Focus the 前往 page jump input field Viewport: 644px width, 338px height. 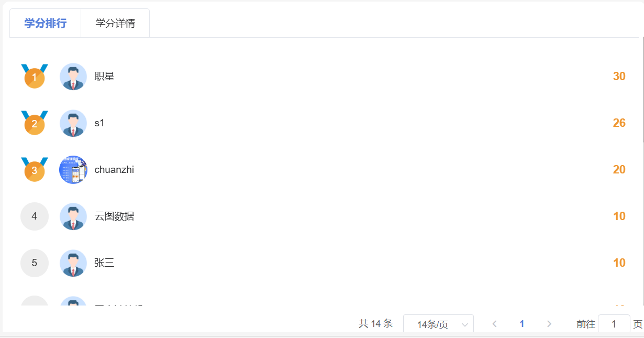tap(614, 324)
